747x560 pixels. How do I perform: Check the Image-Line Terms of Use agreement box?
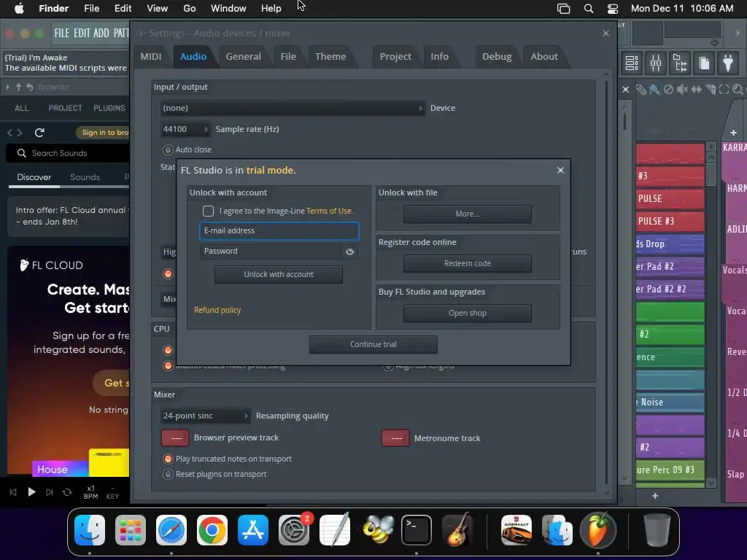pos(208,211)
